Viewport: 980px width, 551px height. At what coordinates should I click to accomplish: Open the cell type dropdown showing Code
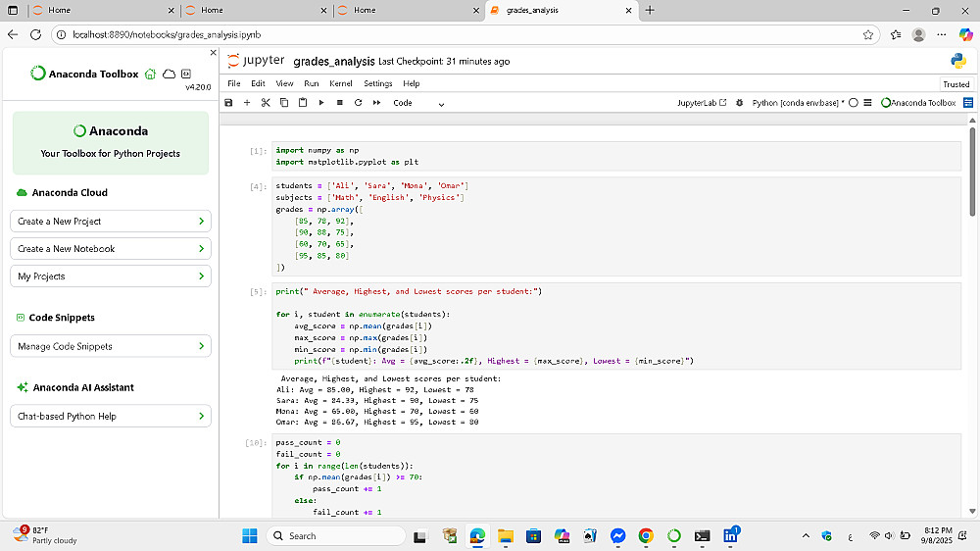tap(418, 103)
